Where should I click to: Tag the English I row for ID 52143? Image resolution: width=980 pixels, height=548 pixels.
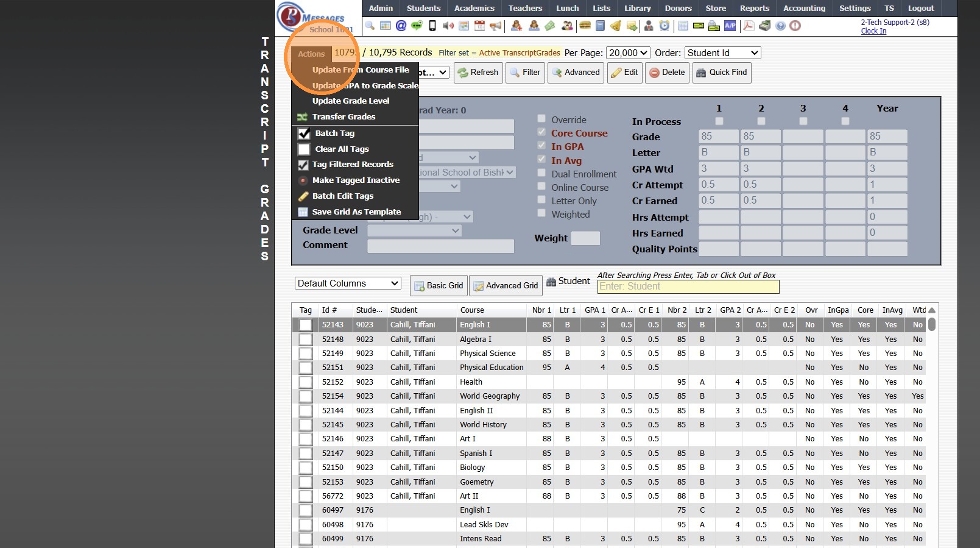pos(306,325)
